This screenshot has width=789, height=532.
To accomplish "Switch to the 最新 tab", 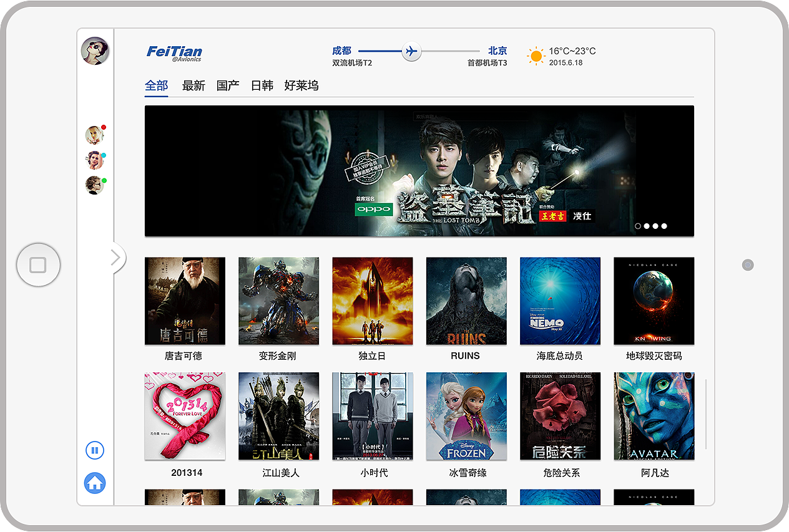I will (x=194, y=85).
